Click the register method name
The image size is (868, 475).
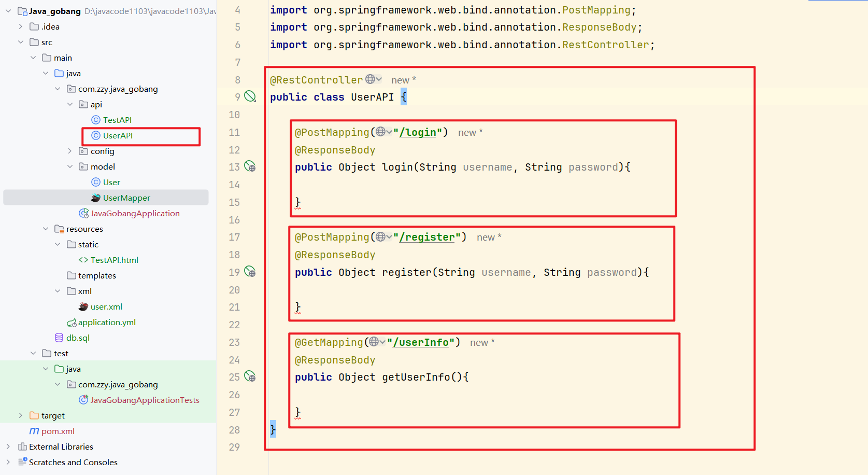coord(407,272)
